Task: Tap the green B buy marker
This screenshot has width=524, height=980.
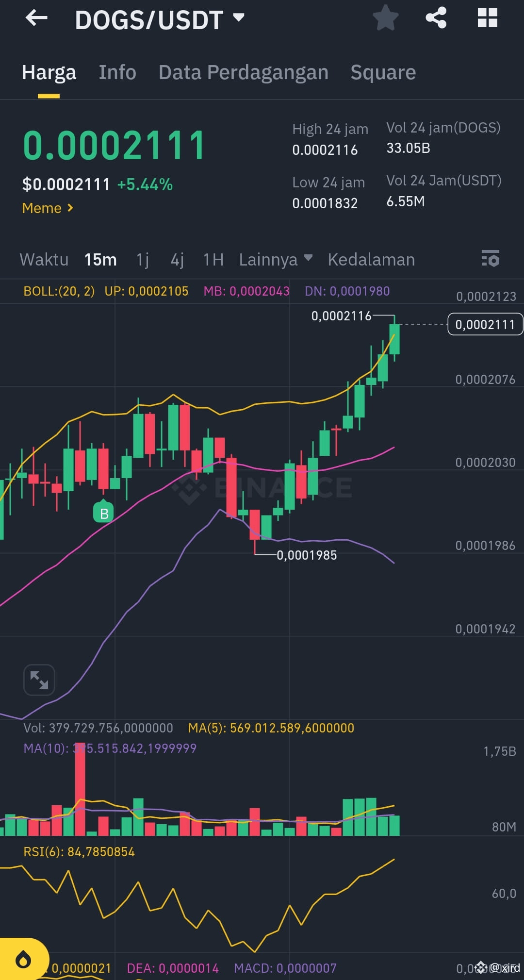Action: tap(103, 513)
